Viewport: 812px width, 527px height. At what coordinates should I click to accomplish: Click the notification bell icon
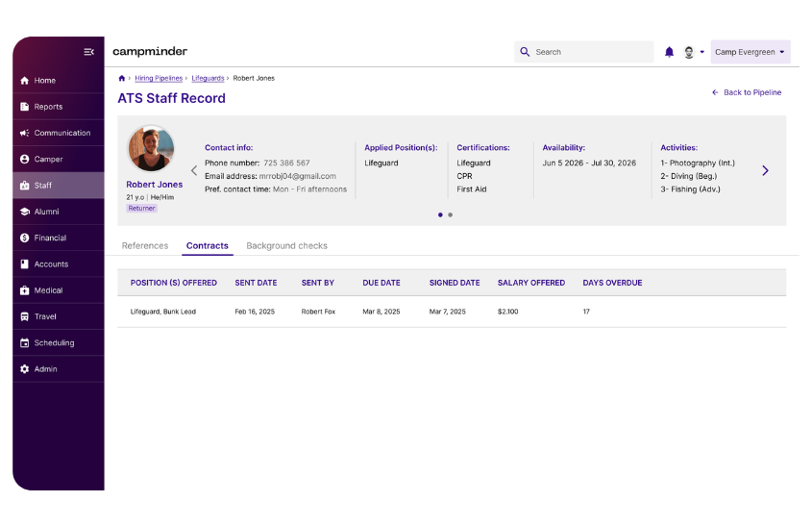(x=670, y=52)
